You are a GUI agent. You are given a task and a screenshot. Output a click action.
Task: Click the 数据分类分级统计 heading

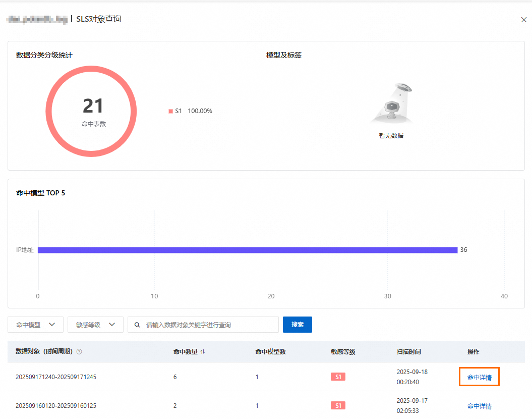coord(44,55)
